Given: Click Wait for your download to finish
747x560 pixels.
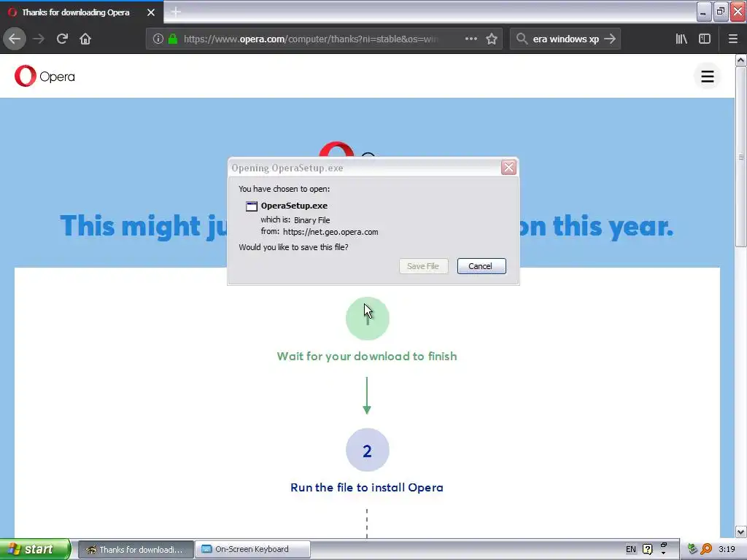Looking at the screenshot, I should (367, 356).
